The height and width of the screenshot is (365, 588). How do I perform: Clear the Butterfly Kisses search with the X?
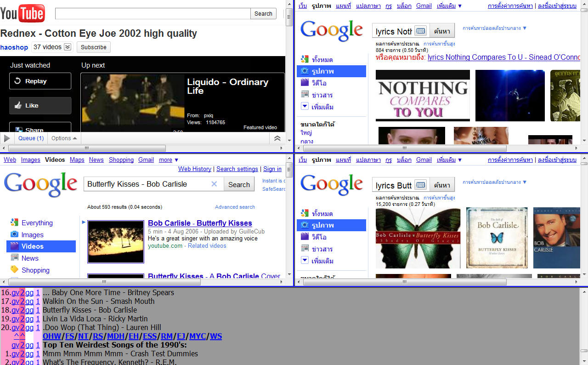(x=214, y=184)
